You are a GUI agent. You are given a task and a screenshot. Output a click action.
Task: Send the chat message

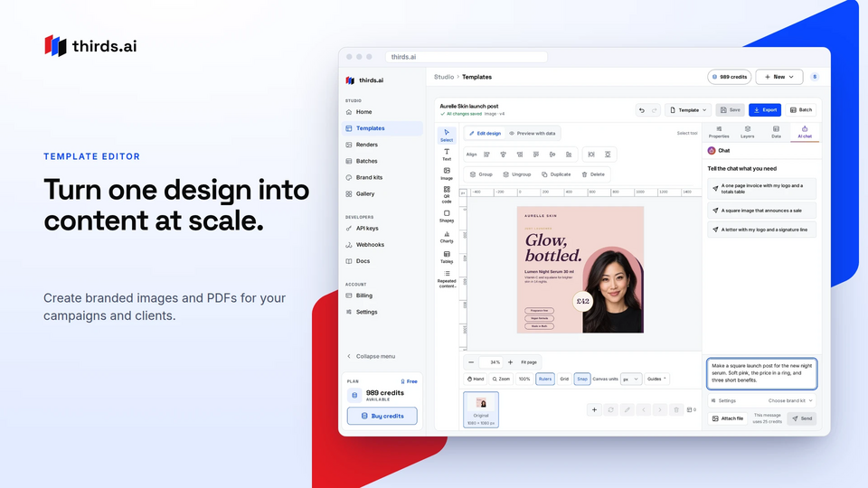click(802, 418)
